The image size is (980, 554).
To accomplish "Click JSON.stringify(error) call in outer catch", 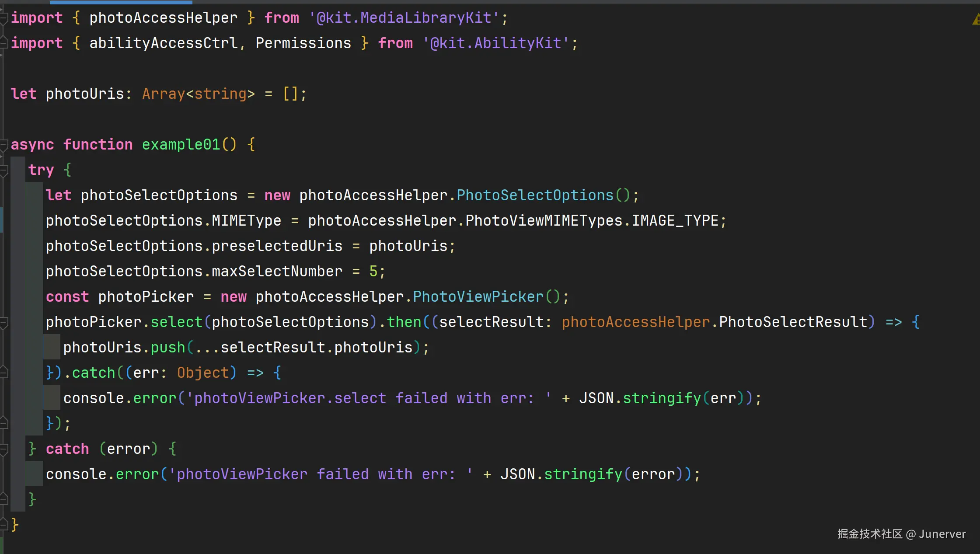I will coord(583,474).
